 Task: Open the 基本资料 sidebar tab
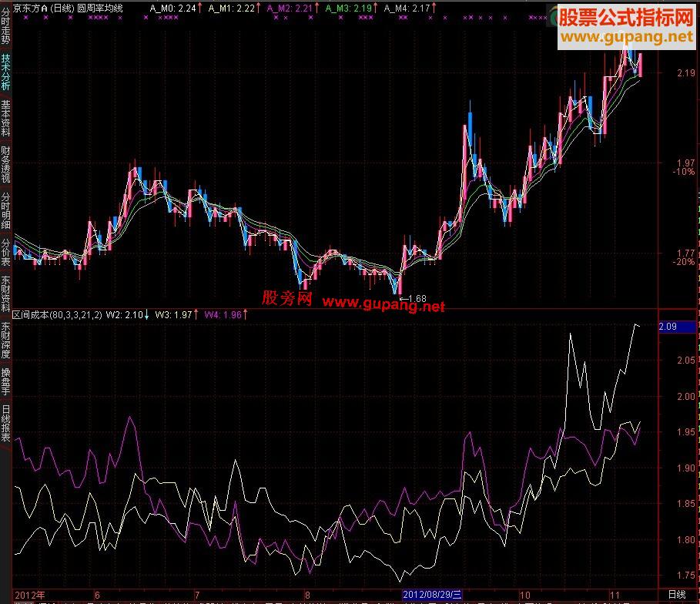point(5,118)
